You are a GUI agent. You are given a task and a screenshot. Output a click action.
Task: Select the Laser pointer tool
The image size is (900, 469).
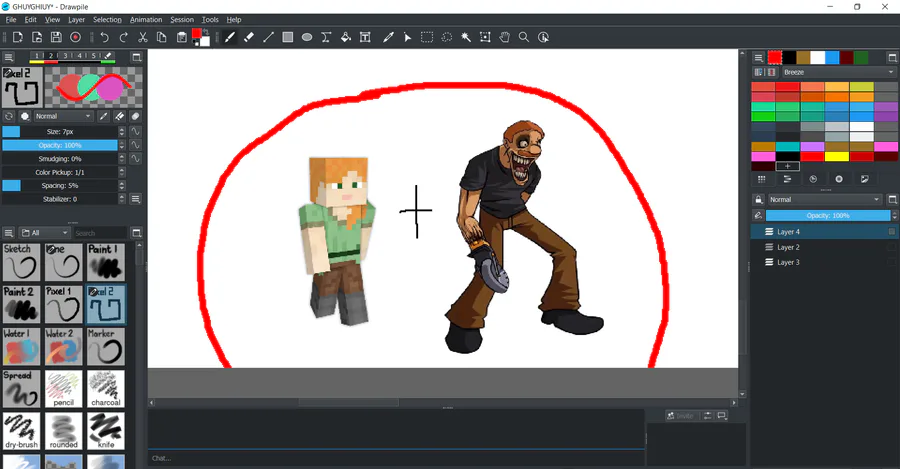408,37
